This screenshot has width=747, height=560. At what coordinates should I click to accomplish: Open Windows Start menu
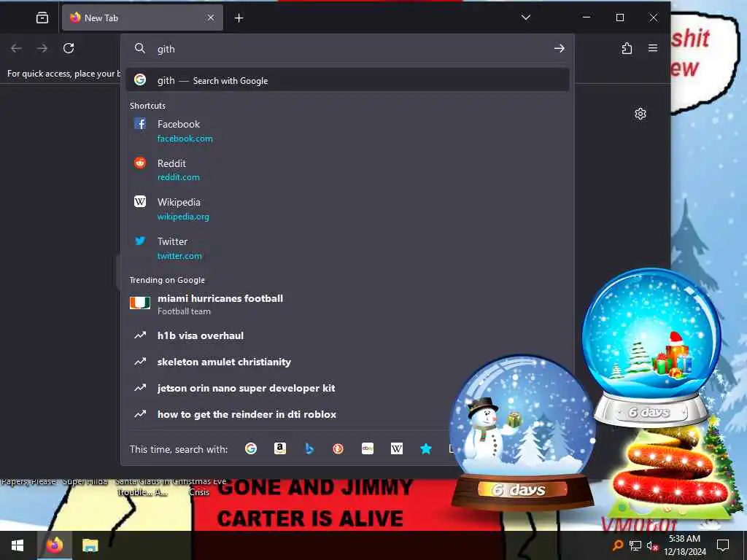[x=18, y=545]
